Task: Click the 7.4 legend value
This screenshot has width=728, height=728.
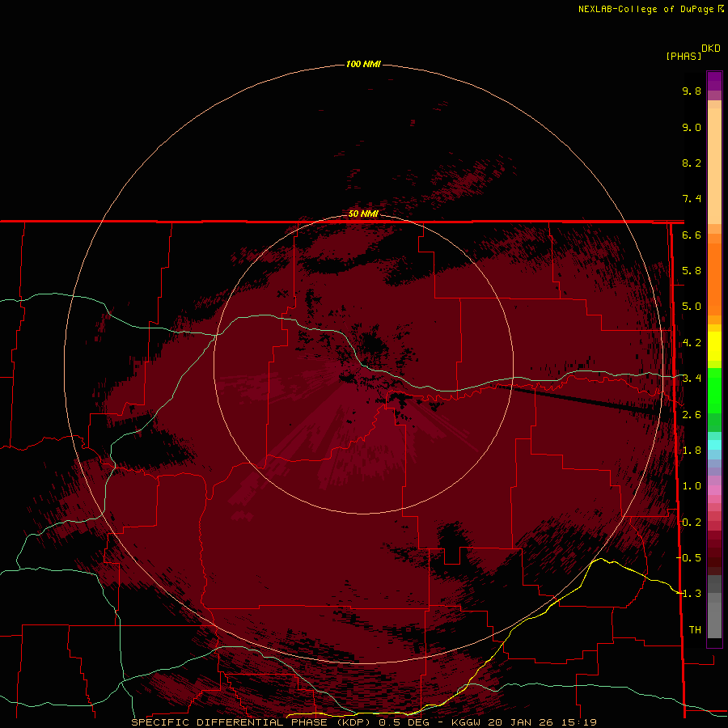Action: tap(692, 199)
